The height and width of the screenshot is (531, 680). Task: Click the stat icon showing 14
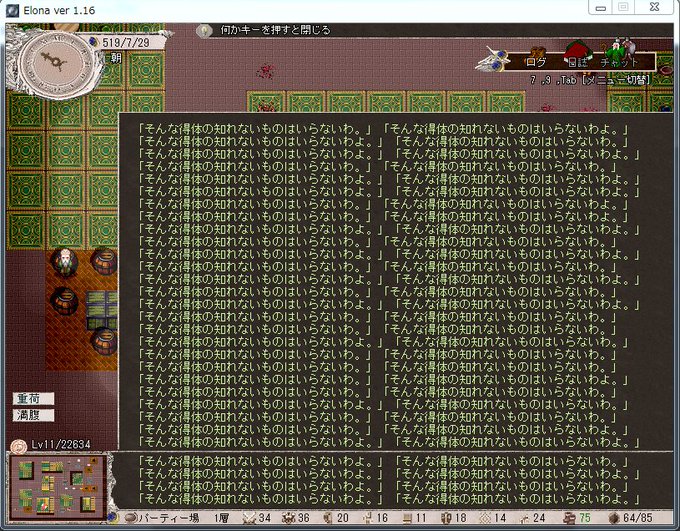[485, 518]
